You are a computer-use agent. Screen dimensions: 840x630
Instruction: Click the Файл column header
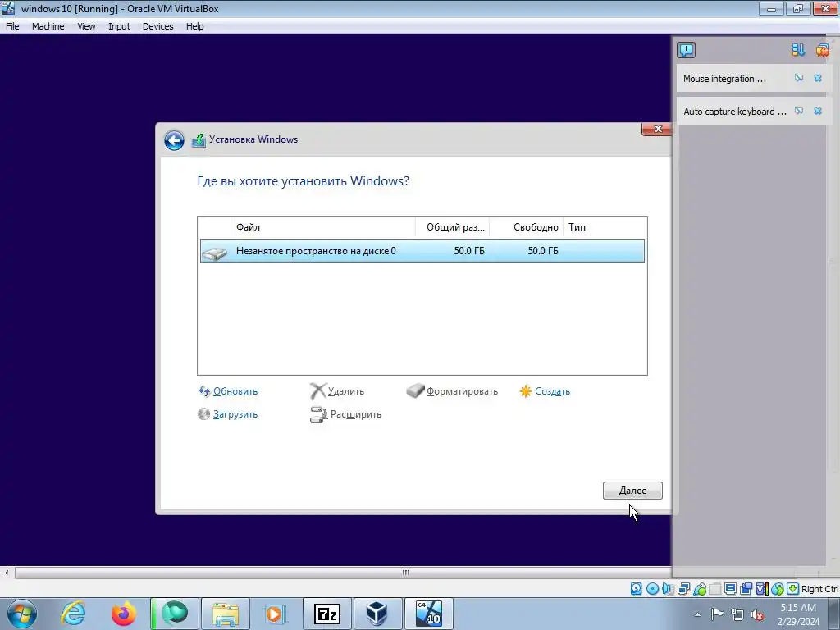[323, 227]
